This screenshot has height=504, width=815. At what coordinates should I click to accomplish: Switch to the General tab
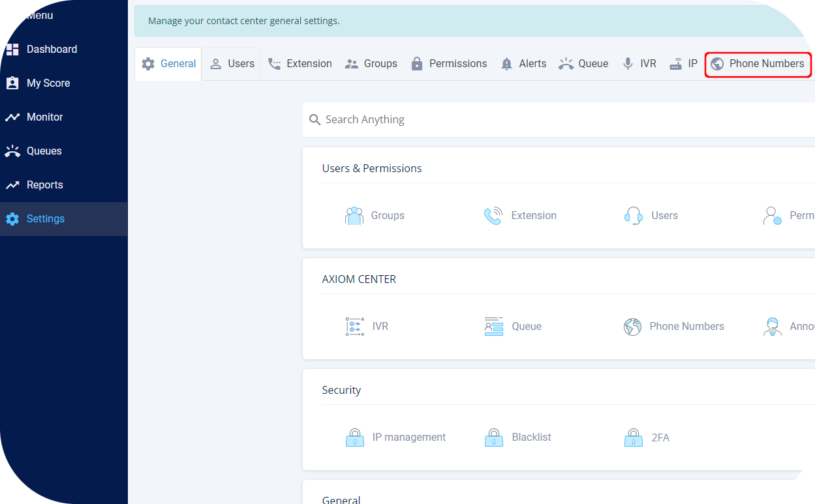(168, 64)
